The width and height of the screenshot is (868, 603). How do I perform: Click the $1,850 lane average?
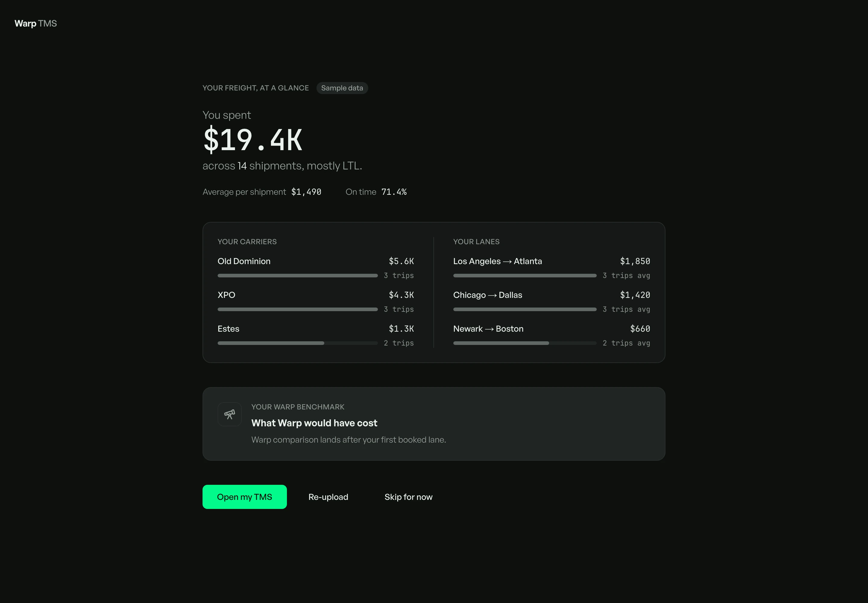[635, 261]
